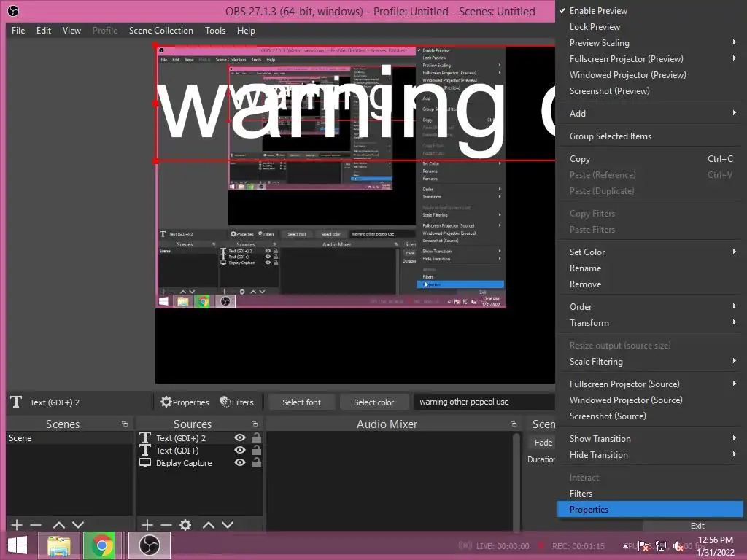
Task: Pop out the Scenes dock
Action: [x=125, y=424]
